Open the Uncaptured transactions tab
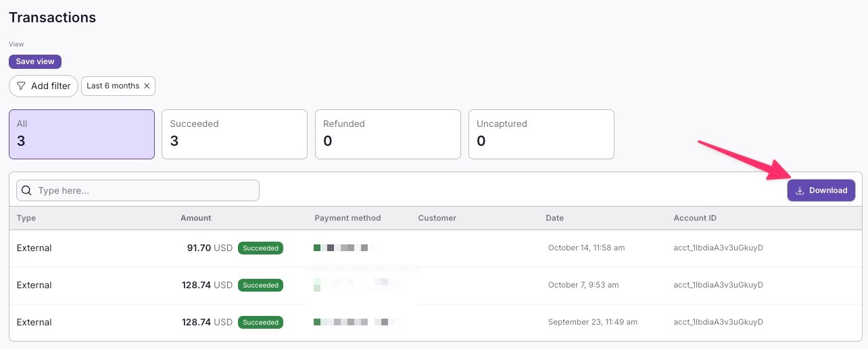 coord(541,134)
